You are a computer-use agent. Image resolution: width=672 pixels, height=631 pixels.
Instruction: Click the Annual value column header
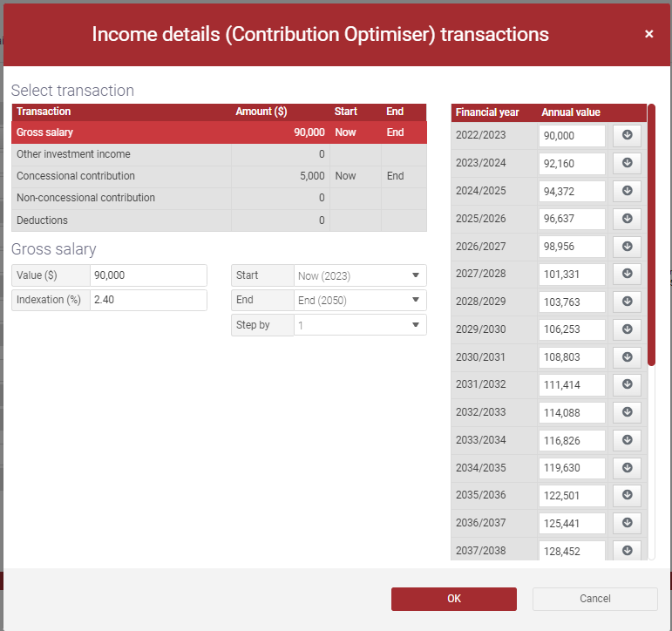tap(571, 112)
